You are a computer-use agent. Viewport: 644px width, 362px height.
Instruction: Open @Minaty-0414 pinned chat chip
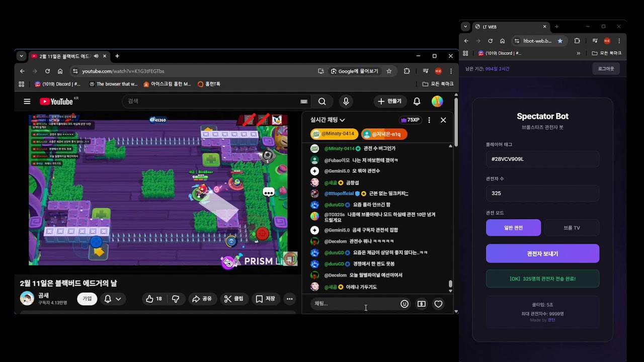click(335, 134)
